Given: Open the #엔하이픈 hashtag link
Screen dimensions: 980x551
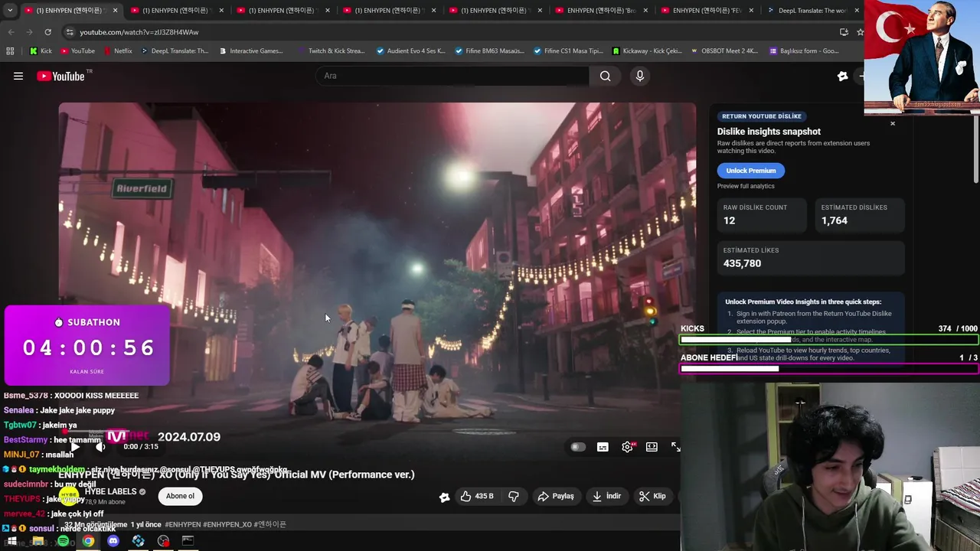Looking at the screenshot, I should click(271, 524).
